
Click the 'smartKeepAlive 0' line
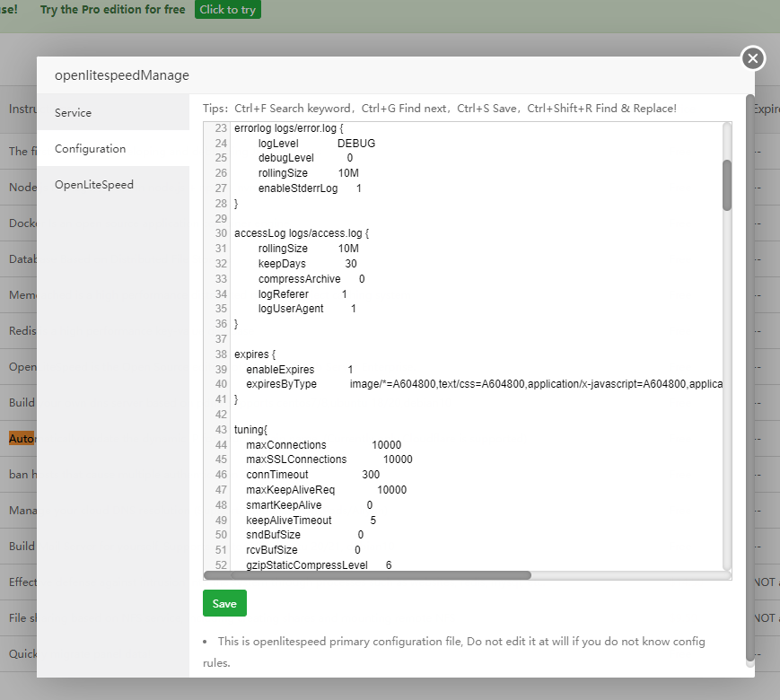[x=310, y=504]
